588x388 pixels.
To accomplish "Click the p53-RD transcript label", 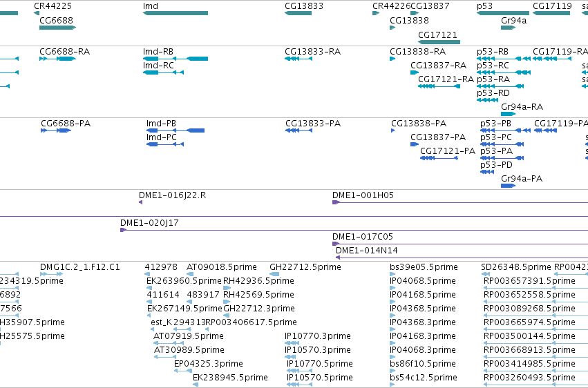I will (493, 93).
